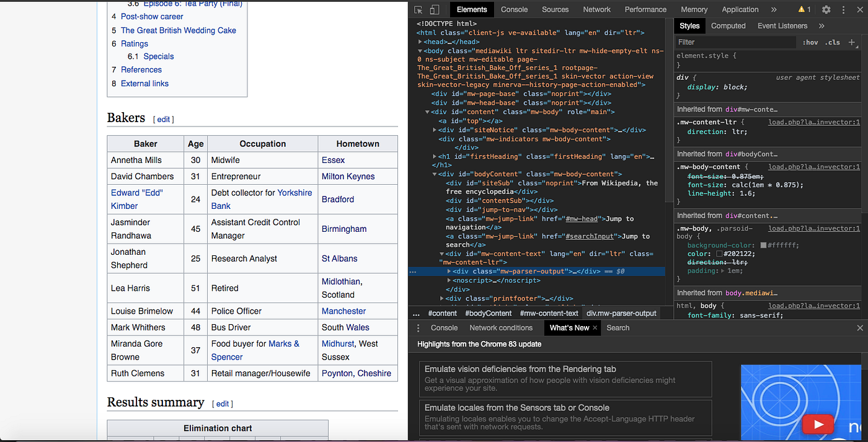The image size is (868, 442).
Task: Expand the noscript node
Action: click(449, 281)
